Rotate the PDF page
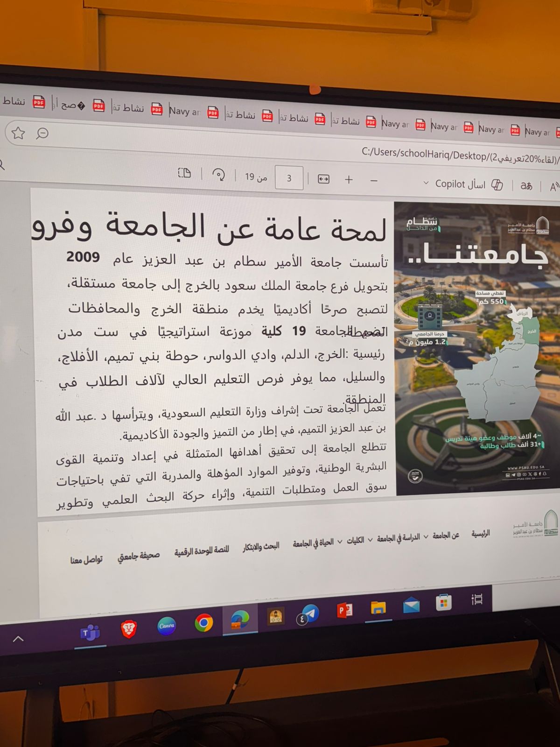 click(218, 175)
